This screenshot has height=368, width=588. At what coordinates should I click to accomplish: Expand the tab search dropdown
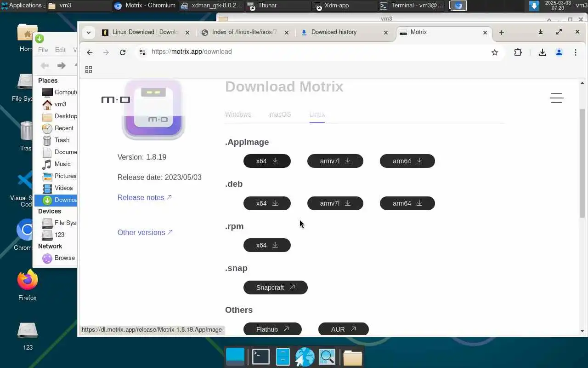[x=88, y=33]
